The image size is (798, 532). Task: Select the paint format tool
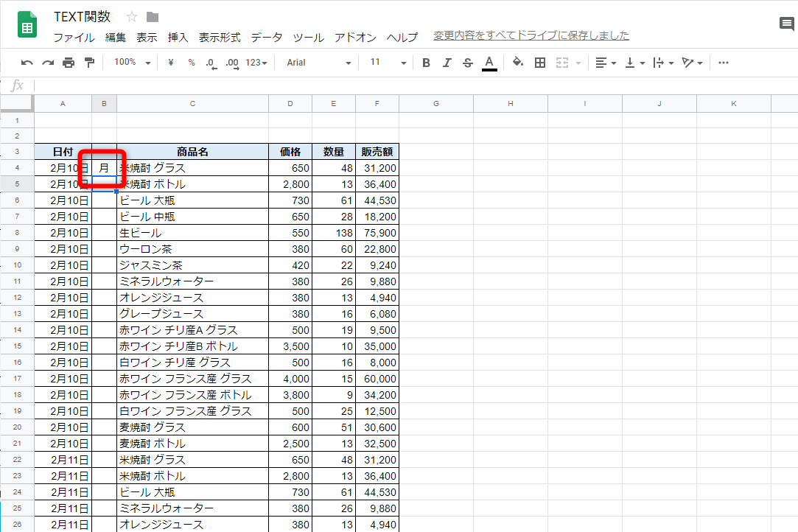pyautogui.click(x=88, y=63)
